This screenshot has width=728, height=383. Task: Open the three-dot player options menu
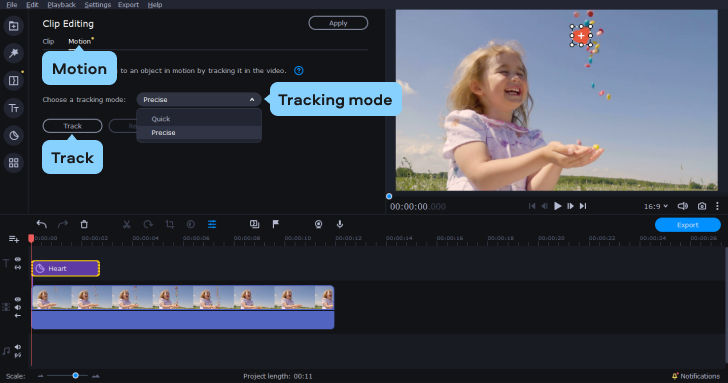click(717, 206)
